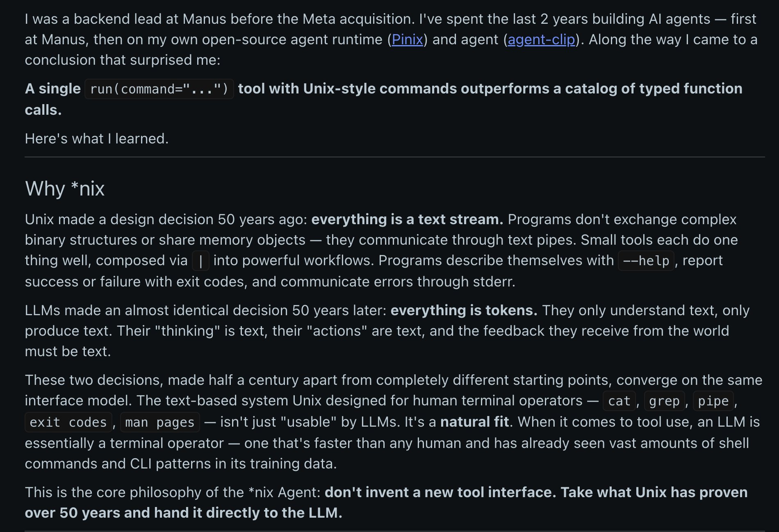
Task: Click the "conclusion that surprised me:" text
Action: [x=123, y=60]
